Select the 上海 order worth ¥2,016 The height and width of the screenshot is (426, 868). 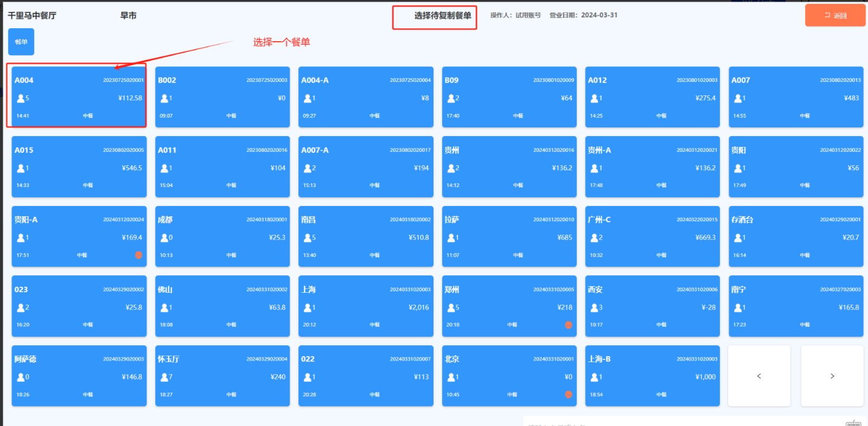(x=365, y=306)
